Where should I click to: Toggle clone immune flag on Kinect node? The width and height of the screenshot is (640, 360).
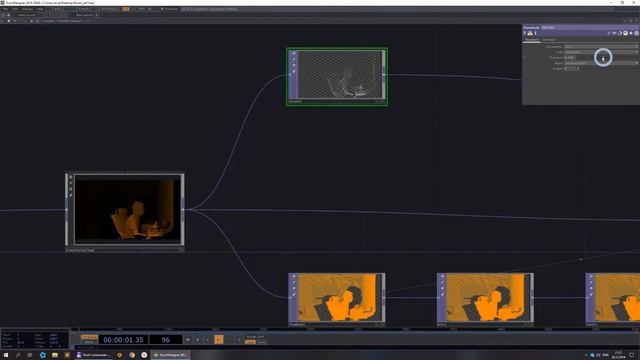click(x=70, y=183)
